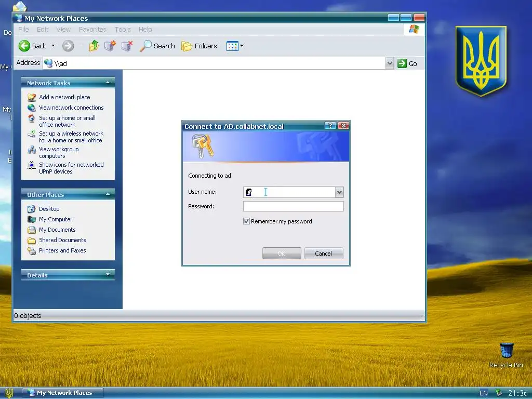The height and width of the screenshot is (399, 532).
Task: Click the View network connections icon
Action: point(32,108)
